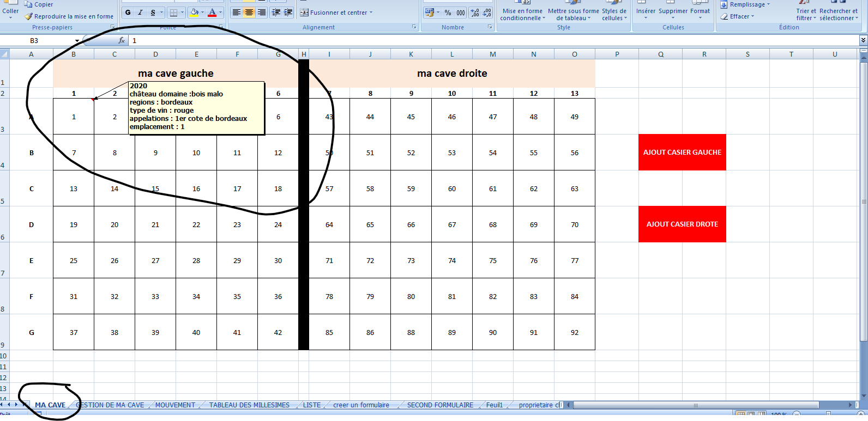
Task: Click the fill color paint bucket
Action: (194, 13)
